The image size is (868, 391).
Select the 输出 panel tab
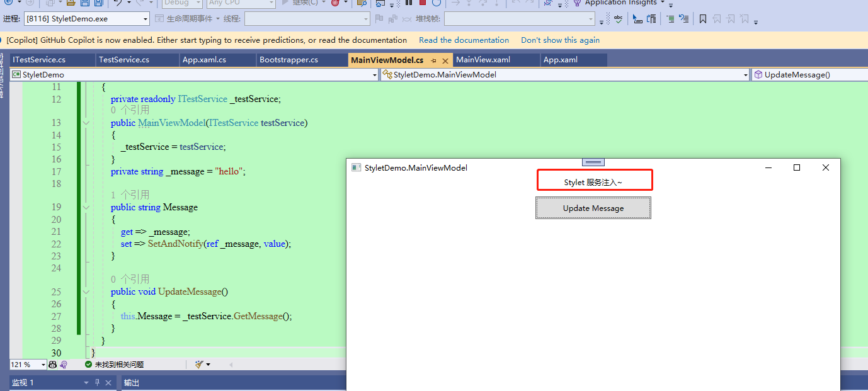pyautogui.click(x=132, y=383)
